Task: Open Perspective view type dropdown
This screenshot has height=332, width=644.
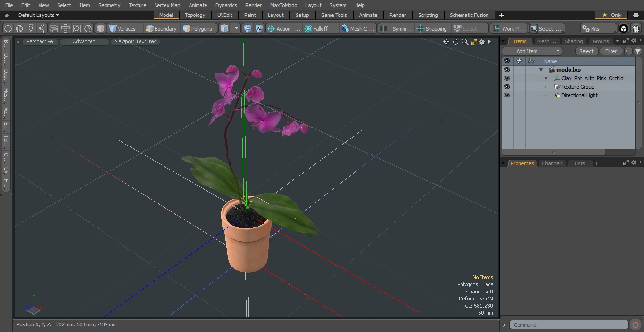Action: pyautogui.click(x=40, y=42)
